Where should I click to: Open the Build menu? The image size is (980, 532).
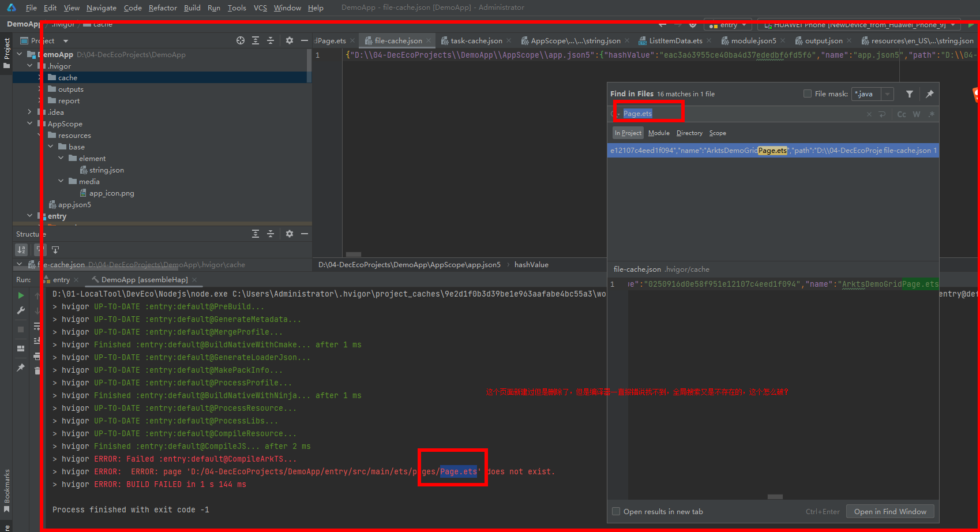pyautogui.click(x=192, y=8)
